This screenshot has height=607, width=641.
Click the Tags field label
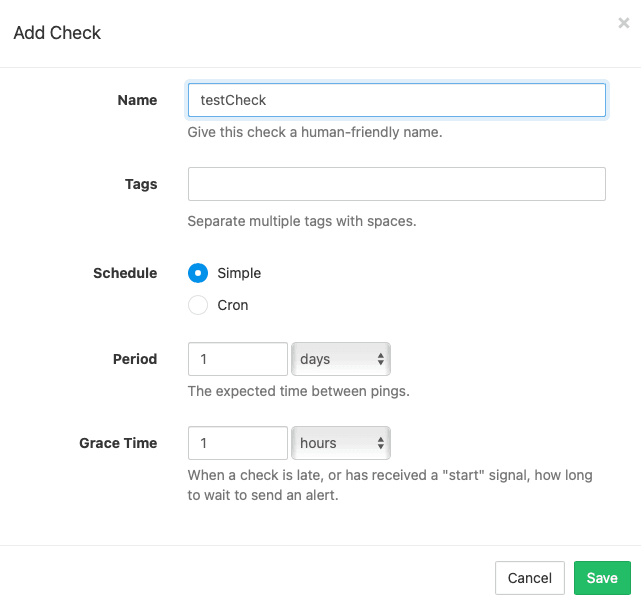tap(141, 184)
